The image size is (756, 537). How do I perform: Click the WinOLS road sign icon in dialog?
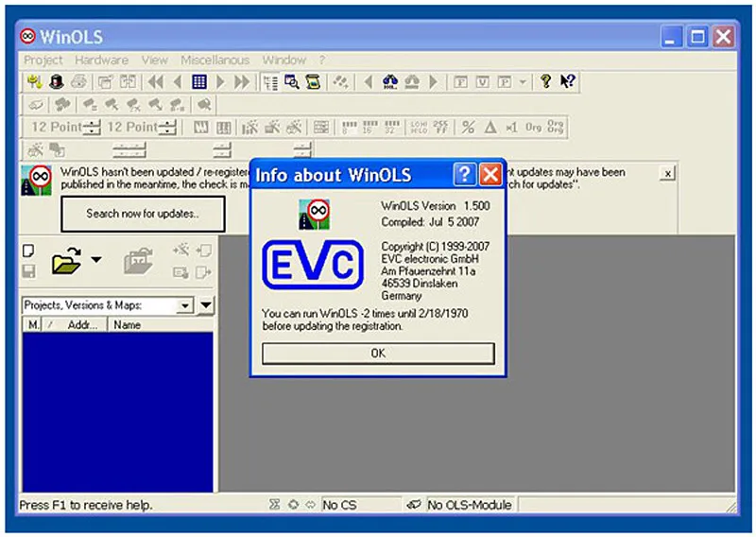pyautogui.click(x=314, y=215)
